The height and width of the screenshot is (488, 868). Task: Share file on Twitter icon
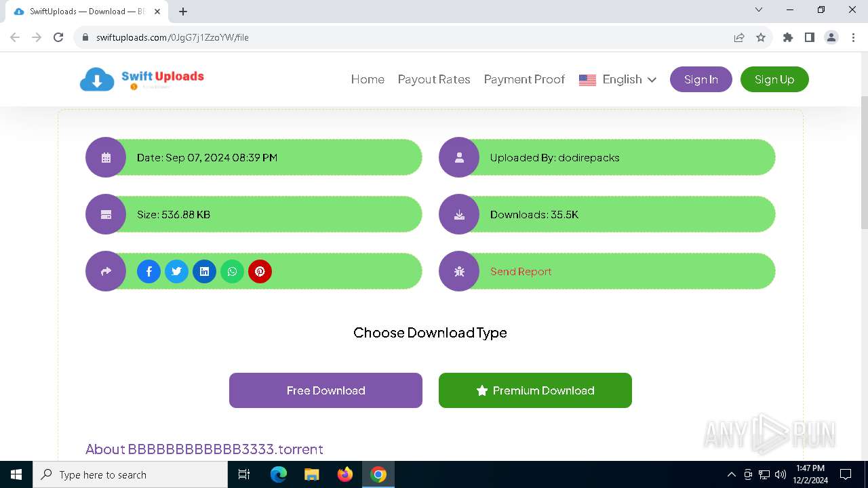[176, 272]
